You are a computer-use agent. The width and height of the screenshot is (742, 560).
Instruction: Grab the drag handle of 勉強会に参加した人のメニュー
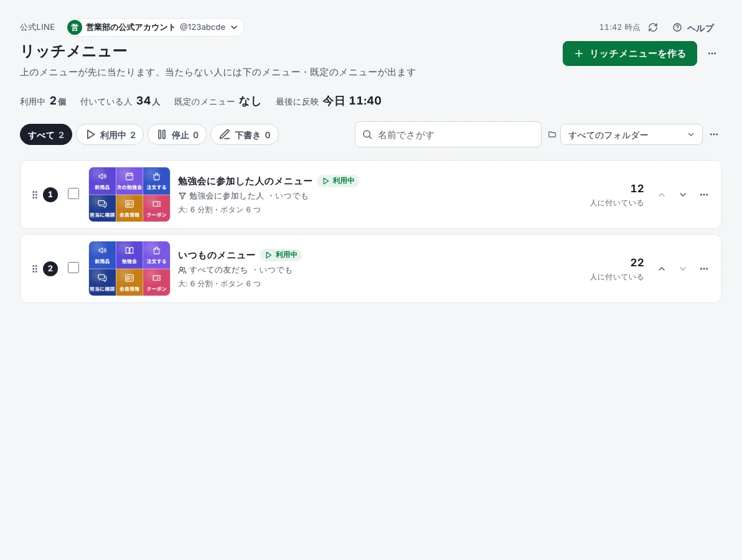click(34, 195)
